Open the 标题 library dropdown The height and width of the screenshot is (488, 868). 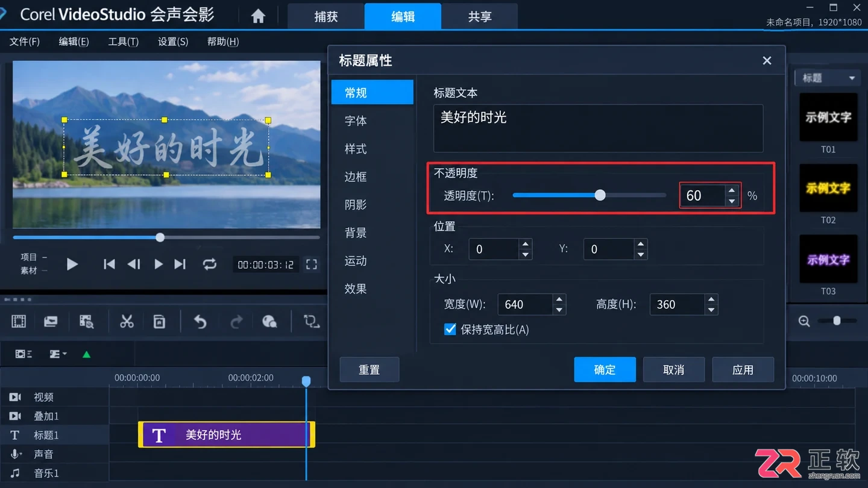coord(829,78)
